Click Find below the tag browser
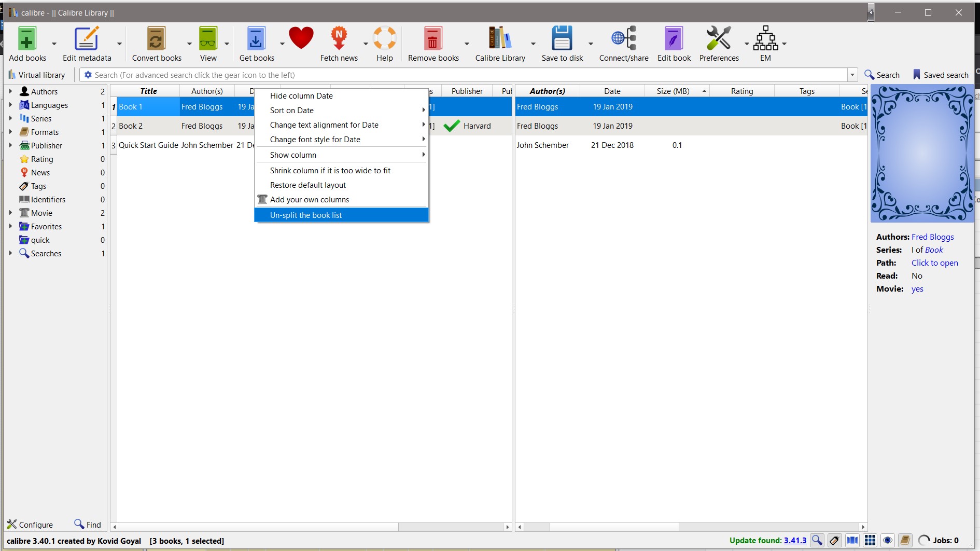The image size is (980, 551). click(88, 525)
